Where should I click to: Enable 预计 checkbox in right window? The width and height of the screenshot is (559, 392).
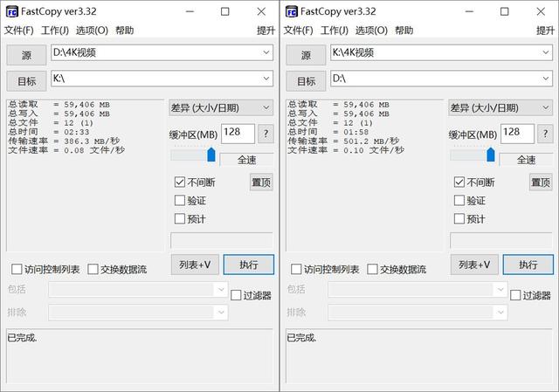pos(459,218)
